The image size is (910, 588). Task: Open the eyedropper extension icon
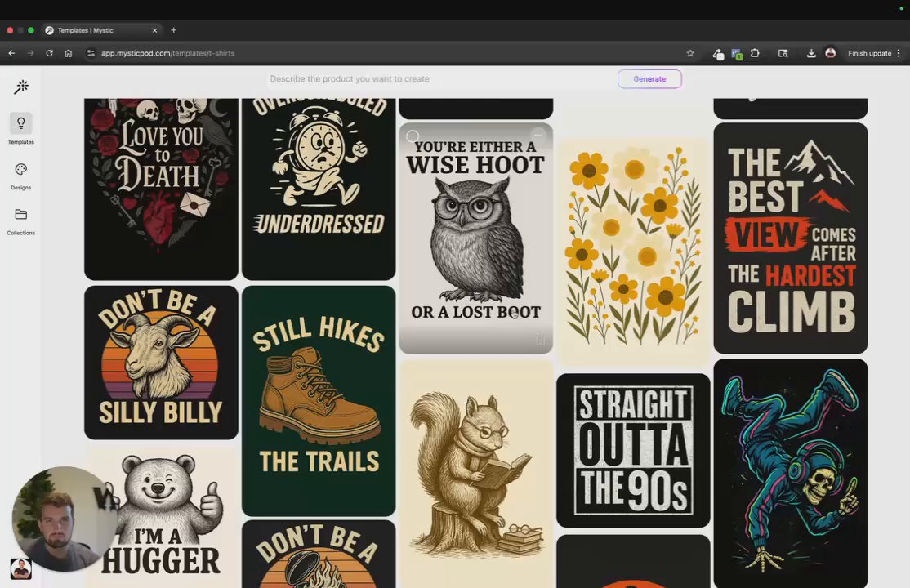coord(718,54)
